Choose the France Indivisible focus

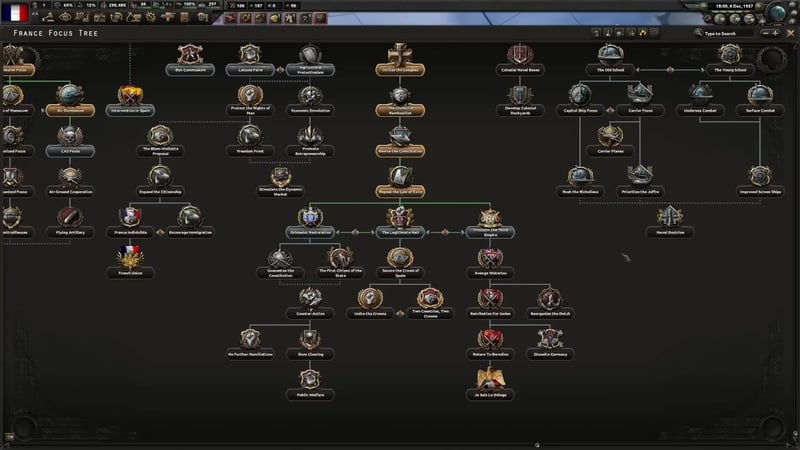130,222
